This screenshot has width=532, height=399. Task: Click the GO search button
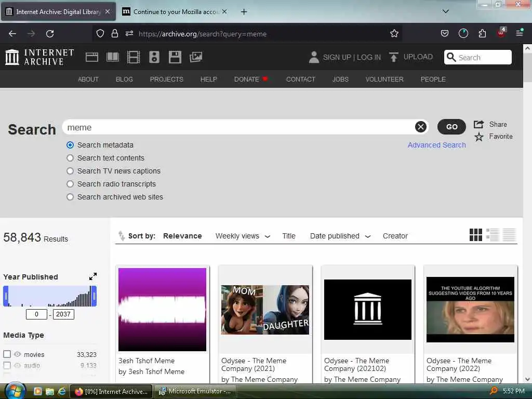(451, 127)
